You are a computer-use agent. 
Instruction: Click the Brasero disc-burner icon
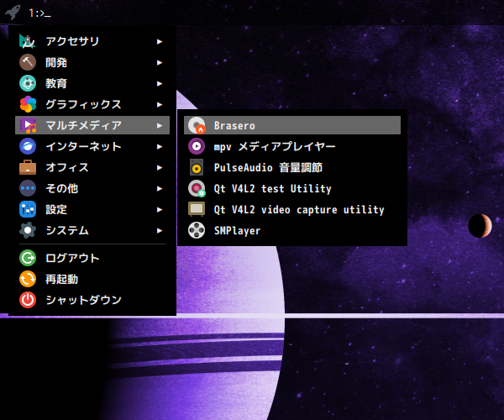point(197,125)
